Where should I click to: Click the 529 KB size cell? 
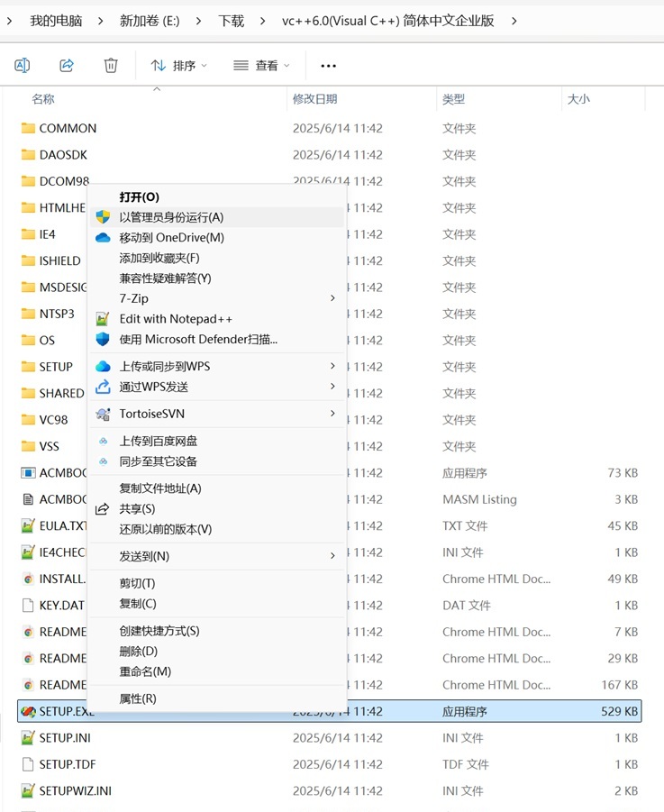(x=620, y=712)
